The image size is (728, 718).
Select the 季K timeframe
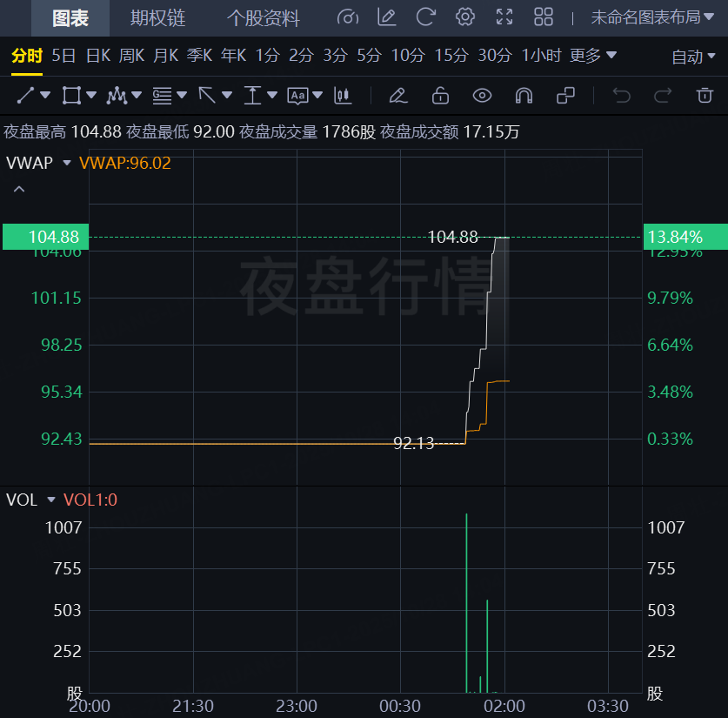coord(200,56)
